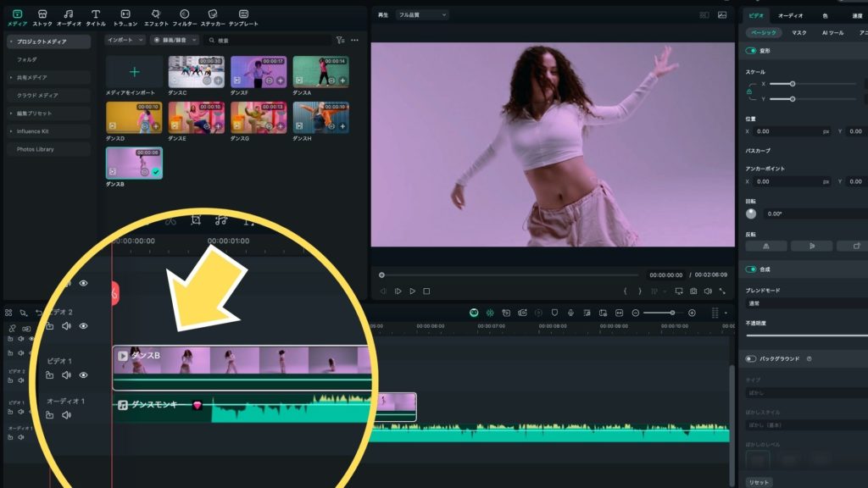Open the インポート dropdown

click(x=125, y=40)
